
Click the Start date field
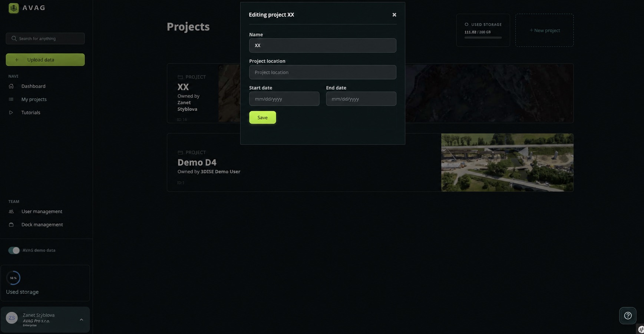click(x=284, y=99)
